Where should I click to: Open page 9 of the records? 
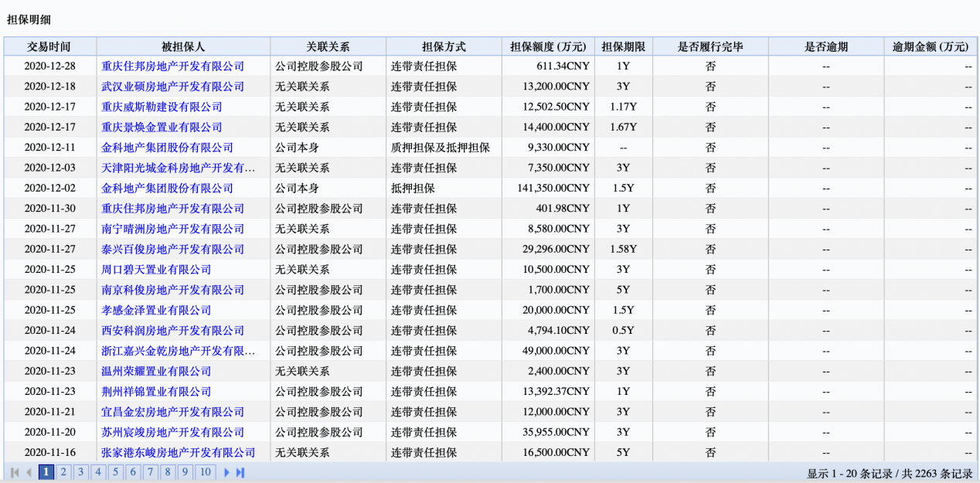[185, 472]
